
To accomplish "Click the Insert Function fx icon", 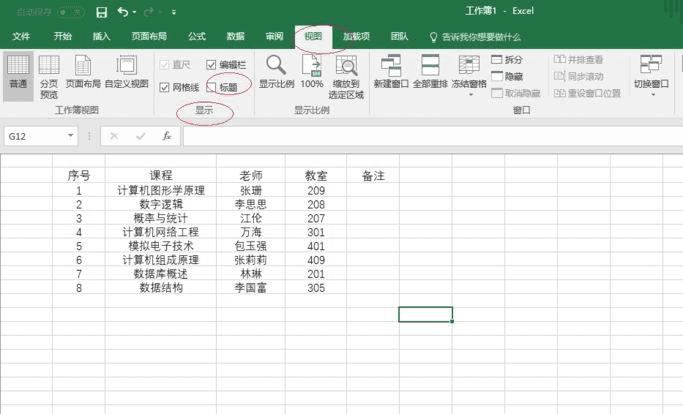I will [167, 136].
